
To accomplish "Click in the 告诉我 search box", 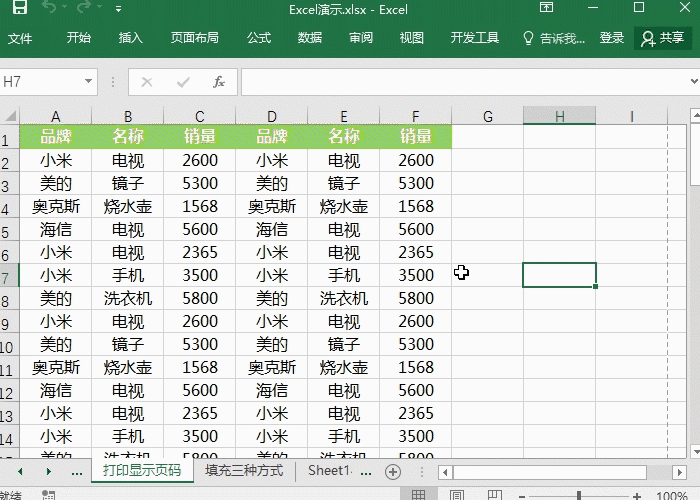I will (x=555, y=38).
